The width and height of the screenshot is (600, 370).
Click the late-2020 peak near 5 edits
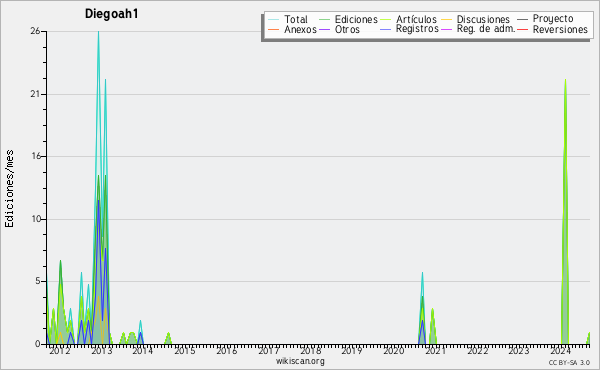point(422,274)
